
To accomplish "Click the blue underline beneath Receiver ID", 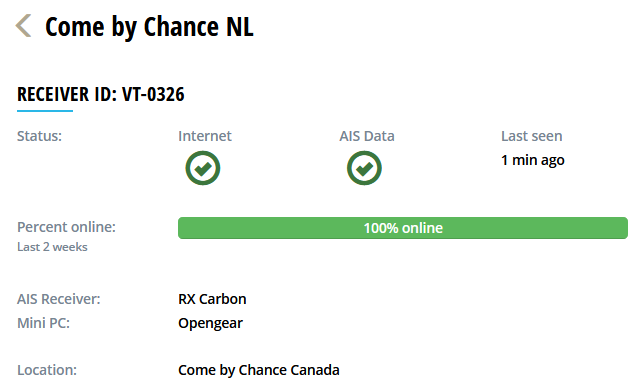I will pos(45,111).
